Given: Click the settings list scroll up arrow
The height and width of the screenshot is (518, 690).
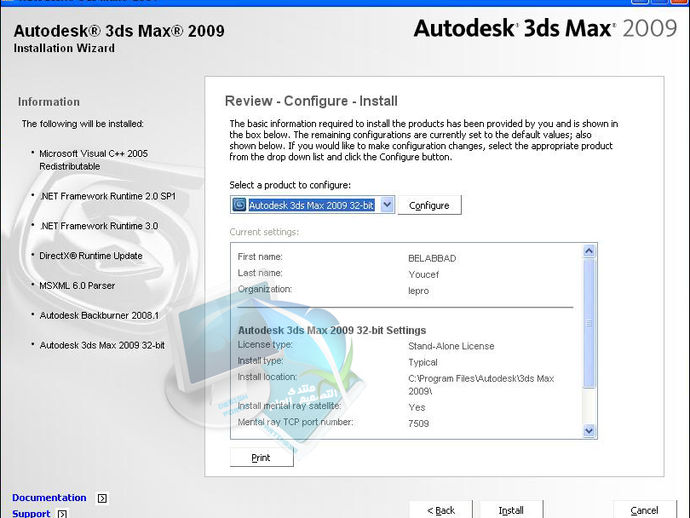Looking at the screenshot, I should [589, 251].
